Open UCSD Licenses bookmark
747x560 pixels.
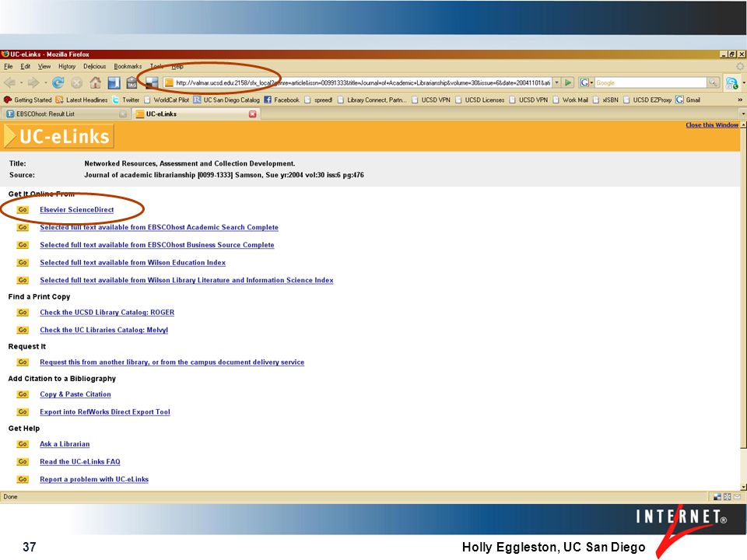tap(479, 100)
